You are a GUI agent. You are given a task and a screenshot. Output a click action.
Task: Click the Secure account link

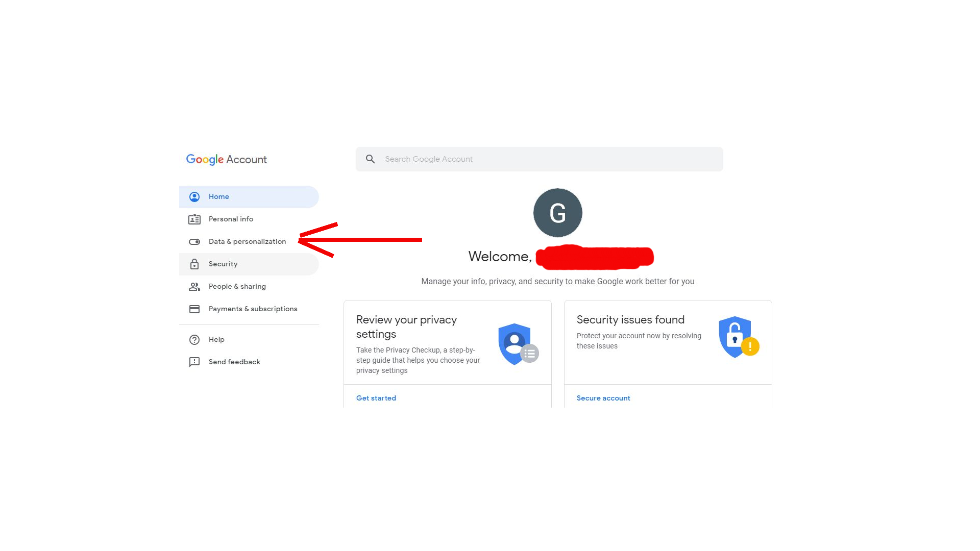tap(603, 397)
